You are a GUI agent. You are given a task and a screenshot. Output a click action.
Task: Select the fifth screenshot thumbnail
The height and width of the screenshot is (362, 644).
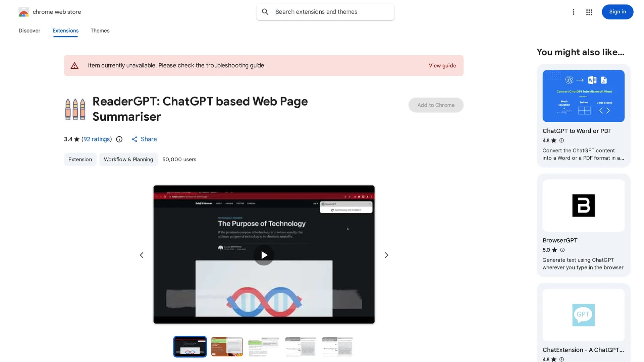(337, 347)
